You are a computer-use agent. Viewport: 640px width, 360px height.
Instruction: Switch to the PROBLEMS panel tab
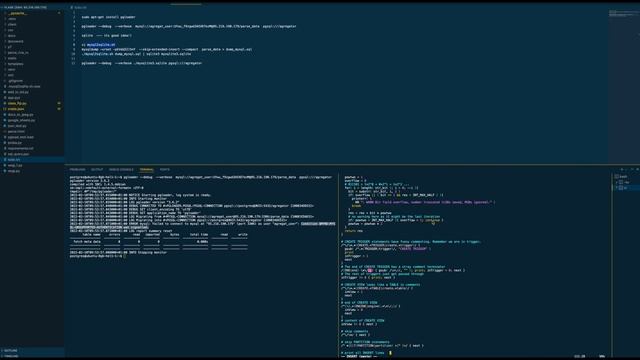click(x=77, y=169)
